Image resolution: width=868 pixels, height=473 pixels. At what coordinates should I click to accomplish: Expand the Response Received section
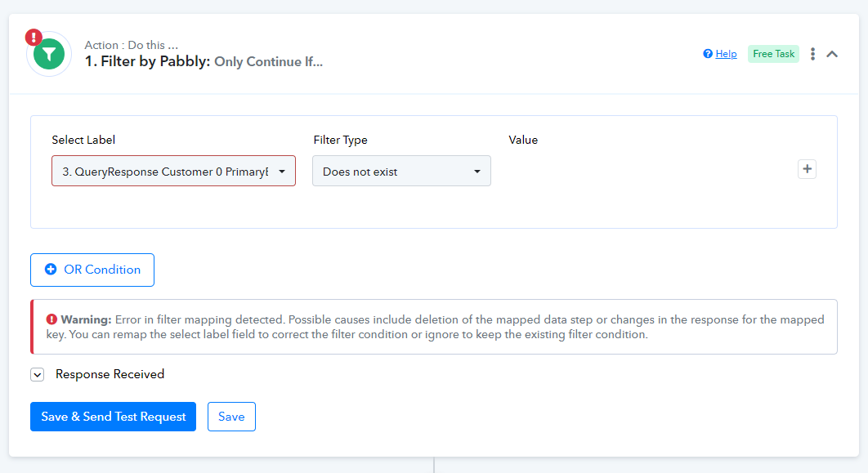[x=37, y=374]
